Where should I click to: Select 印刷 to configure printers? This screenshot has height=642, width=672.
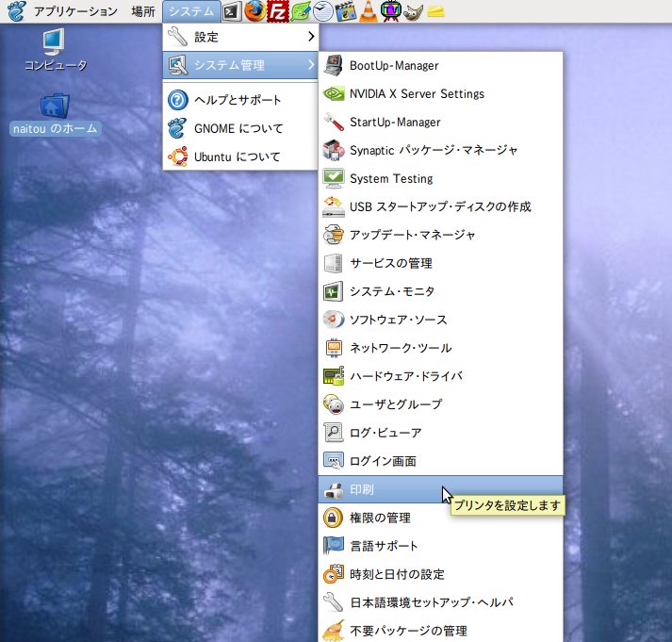(440, 489)
